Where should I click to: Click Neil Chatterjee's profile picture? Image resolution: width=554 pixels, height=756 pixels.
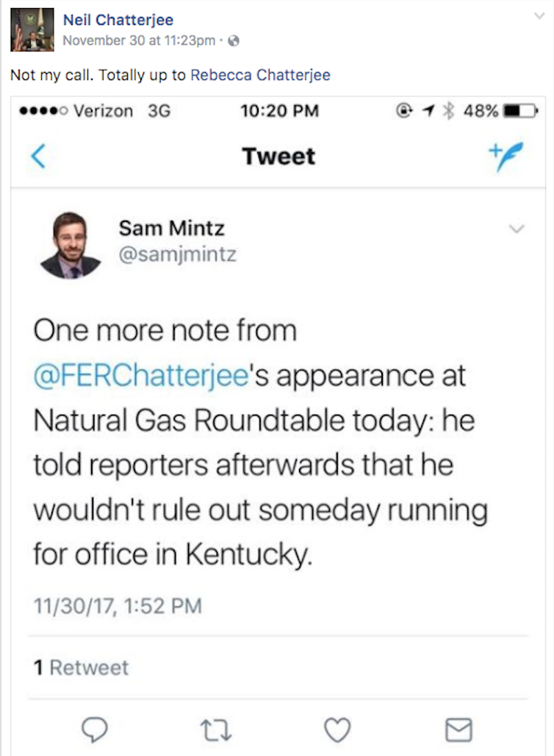[x=32, y=29]
